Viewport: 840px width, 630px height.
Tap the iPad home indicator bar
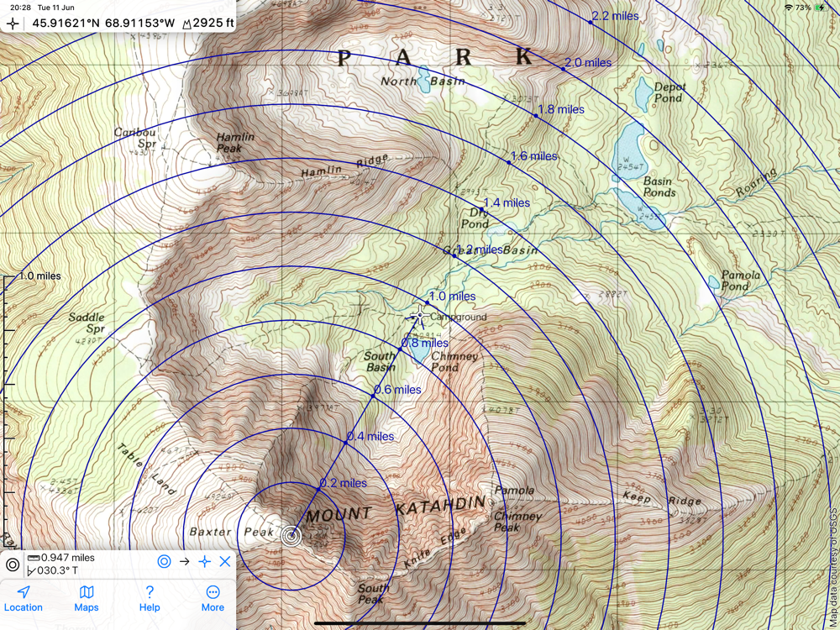(420, 623)
